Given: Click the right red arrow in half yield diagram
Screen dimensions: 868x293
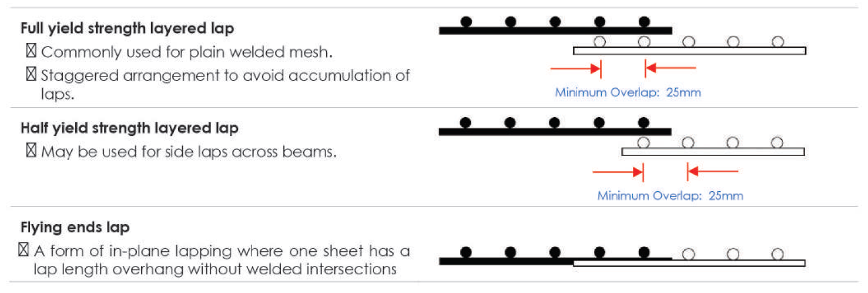Looking at the screenshot, I should (712, 172).
